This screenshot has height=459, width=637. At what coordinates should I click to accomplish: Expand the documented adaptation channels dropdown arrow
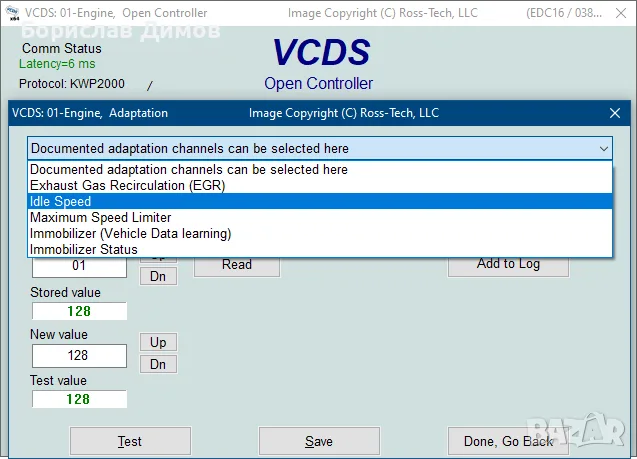pyautogui.click(x=604, y=149)
